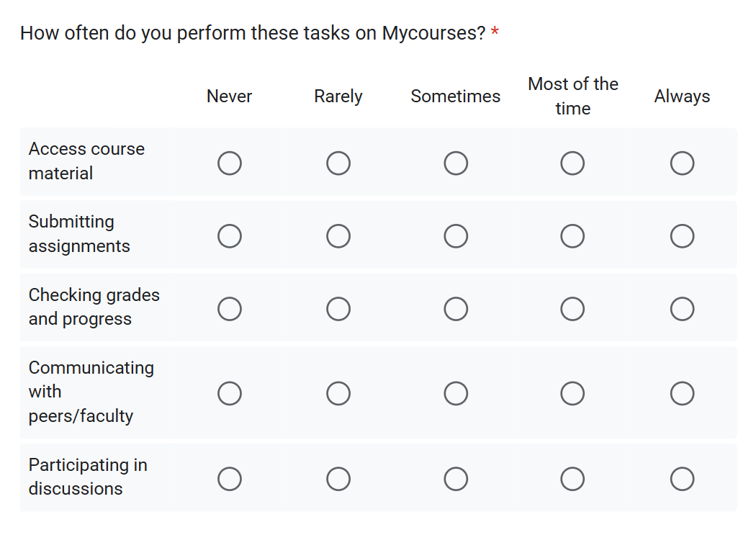Pick Most of the time for Submitting assignments
The width and height of the screenshot is (756, 535).
(x=572, y=236)
